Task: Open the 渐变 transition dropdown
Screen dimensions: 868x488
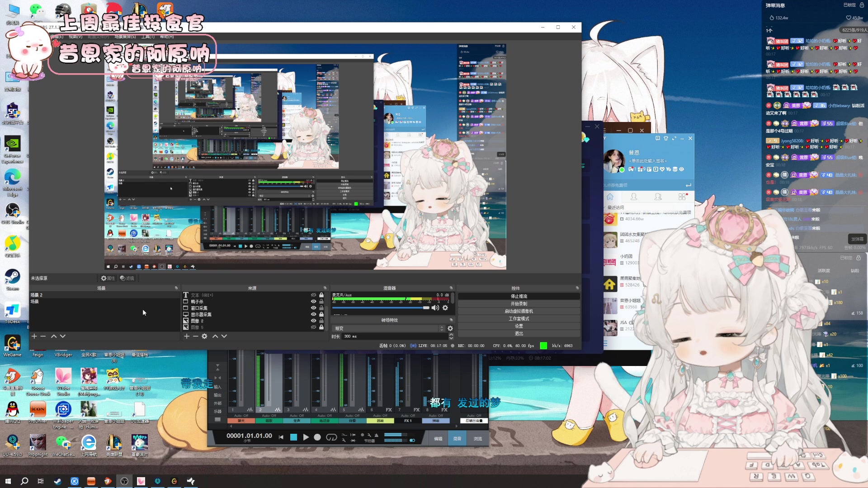Action: point(389,328)
